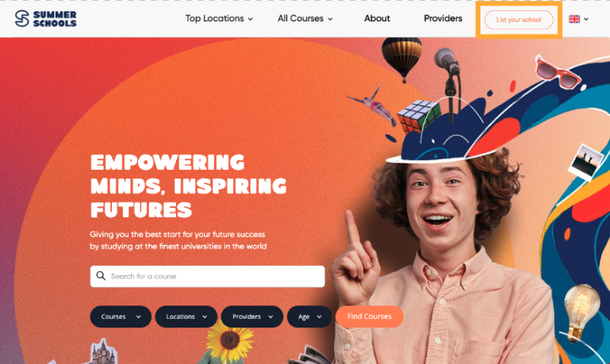This screenshot has width=610, height=364.
Task: Go to Providers in the navigation
Action: click(x=443, y=18)
